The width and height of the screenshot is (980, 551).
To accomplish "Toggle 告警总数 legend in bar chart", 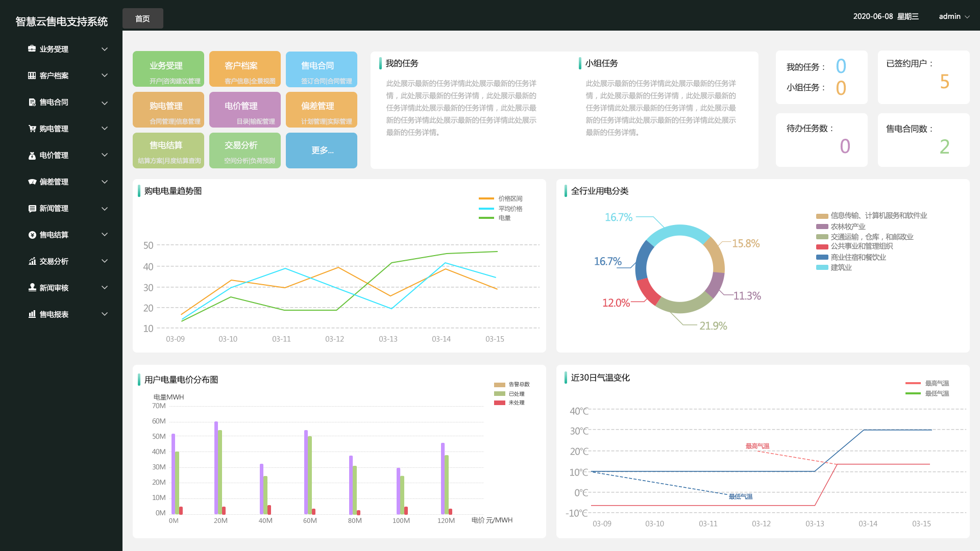I will 512,384.
